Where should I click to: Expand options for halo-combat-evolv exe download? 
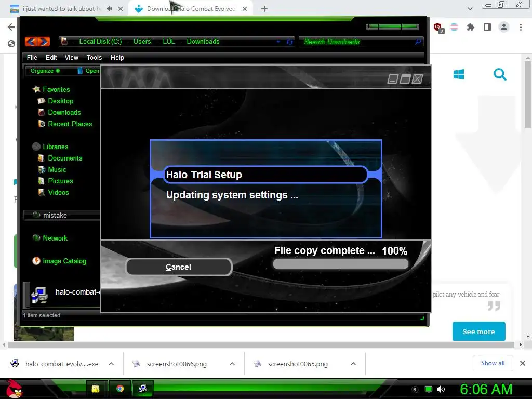point(111,364)
